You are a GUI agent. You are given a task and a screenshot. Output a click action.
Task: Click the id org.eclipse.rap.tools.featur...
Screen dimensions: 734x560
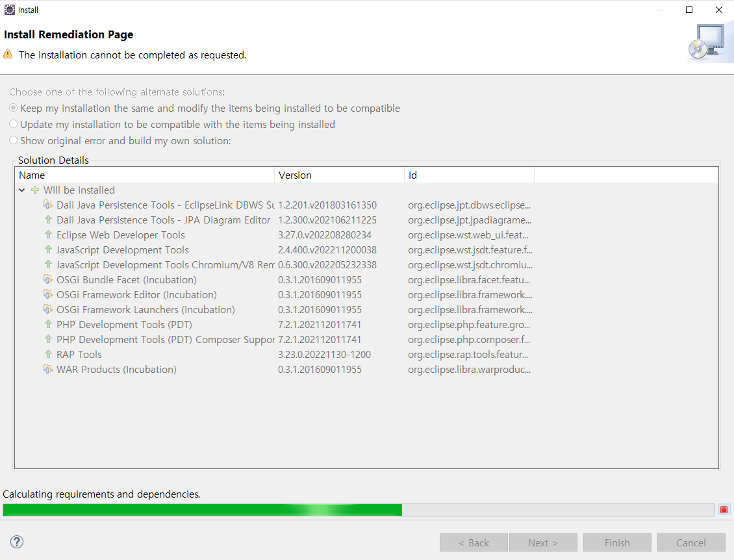tap(468, 355)
